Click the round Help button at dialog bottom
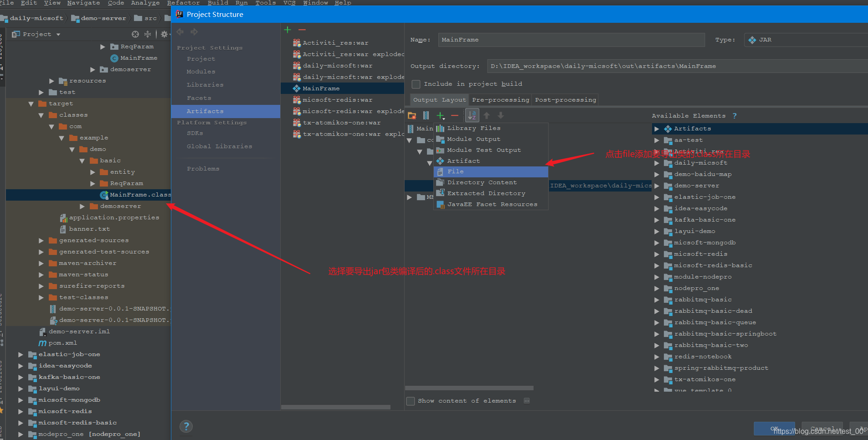This screenshot has width=868, height=440. [186, 426]
